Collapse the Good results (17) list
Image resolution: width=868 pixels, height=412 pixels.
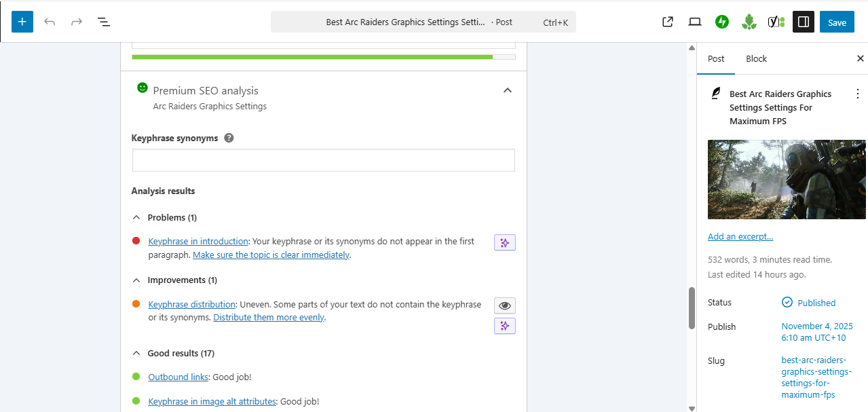pos(136,354)
